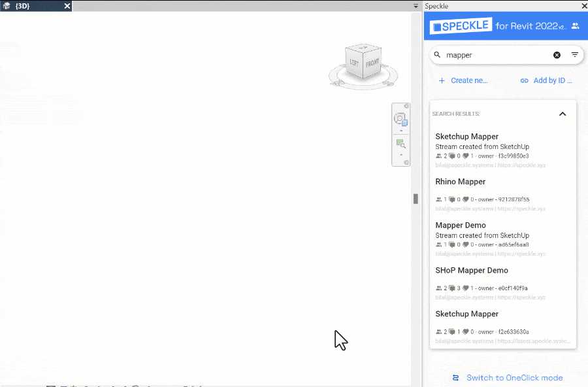Click the Create new stream button
588x387 pixels.
463,80
